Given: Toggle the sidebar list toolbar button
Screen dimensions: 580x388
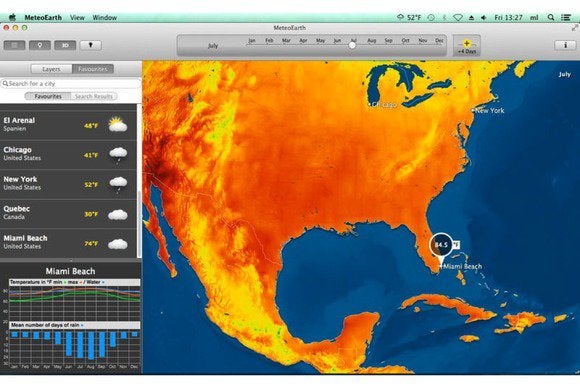Looking at the screenshot, I should 14,45.
